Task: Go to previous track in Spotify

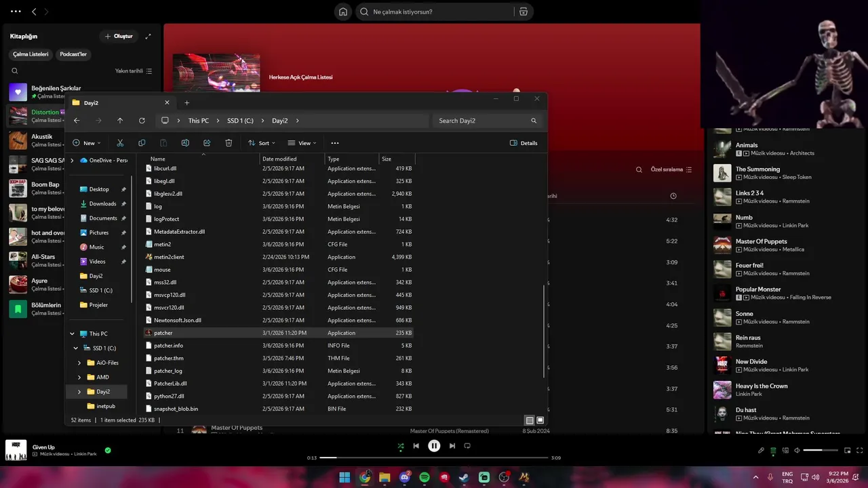Action: tap(416, 446)
